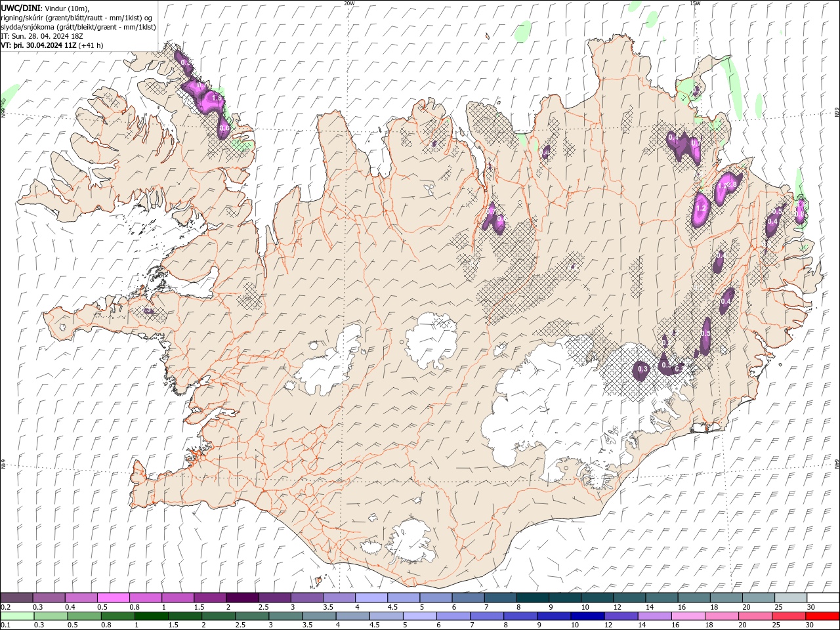
Task: Select bottom legend swatch for 3–3.5
Action: point(285,616)
